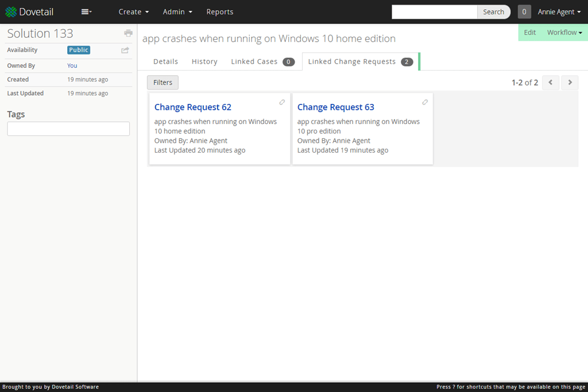Click the Dovetail logo icon
The height and width of the screenshot is (392, 588).
[x=11, y=12]
